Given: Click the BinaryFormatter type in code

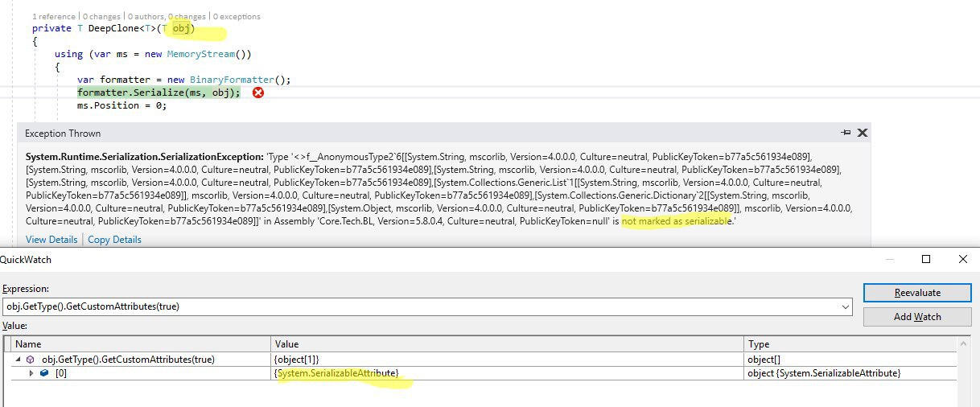Looking at the screenshot, I should click(x=233, y=80).
